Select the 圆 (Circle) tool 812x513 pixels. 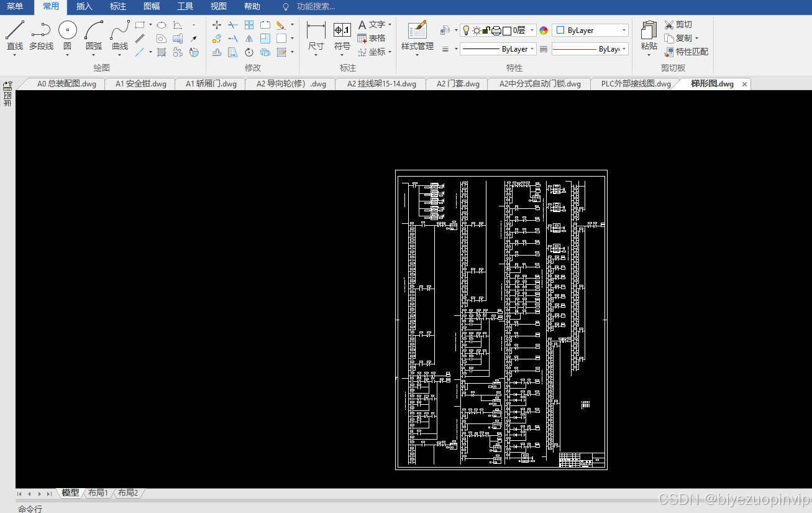coord(67,35)
